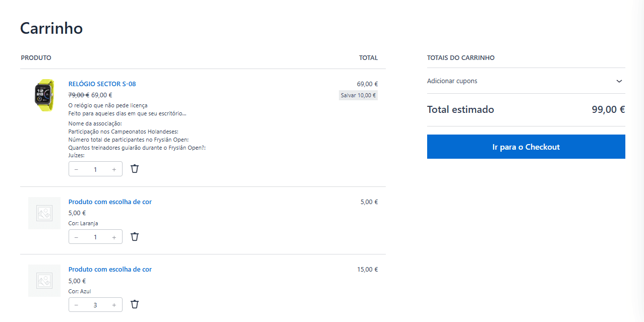This screenshot has width=644, height=322.
Task: Click the Salvar 10,00 € badge
Action: pyautogui.click(x=358, y=95)
